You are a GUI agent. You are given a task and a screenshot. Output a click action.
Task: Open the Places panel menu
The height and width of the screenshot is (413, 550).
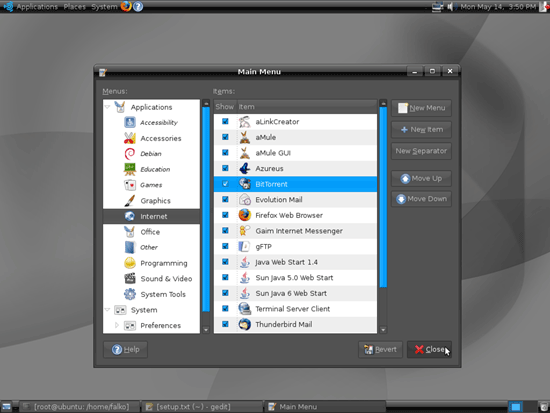pos(74,7)
